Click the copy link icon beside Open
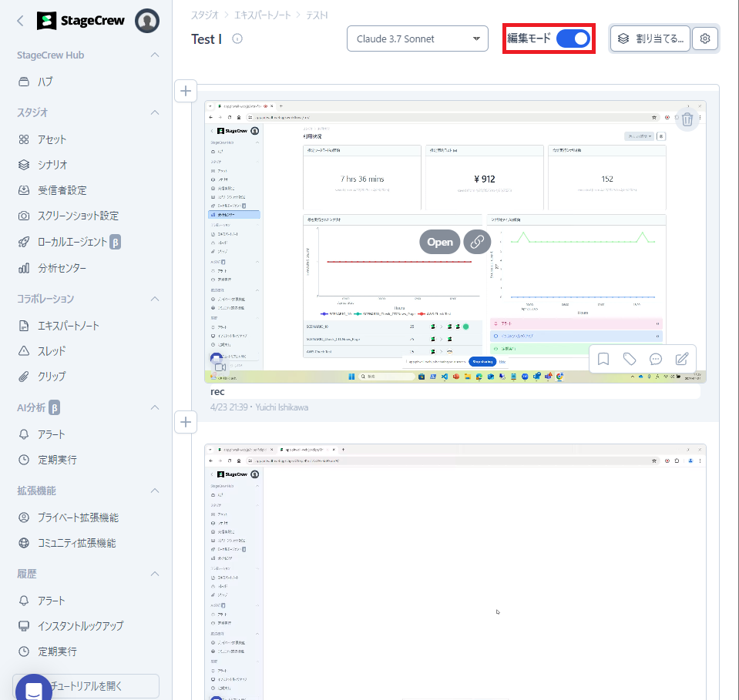 click(x=477, y=242)
